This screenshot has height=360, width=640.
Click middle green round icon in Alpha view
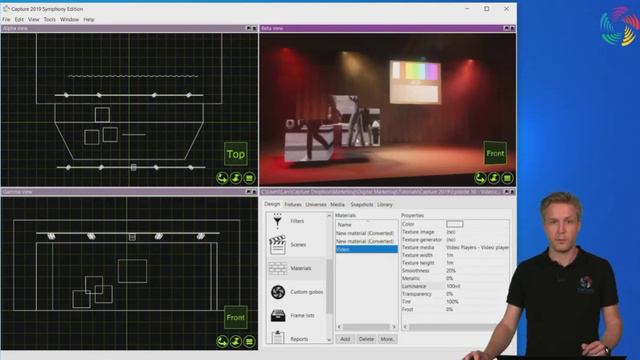coord(236,178)
